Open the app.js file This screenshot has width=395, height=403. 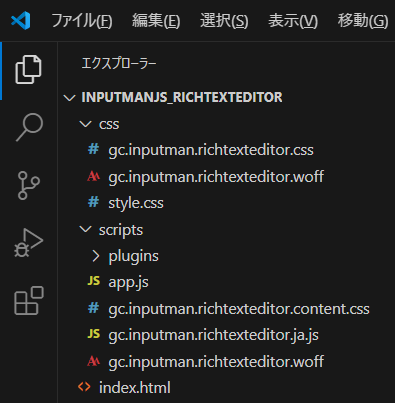(128, 282)
